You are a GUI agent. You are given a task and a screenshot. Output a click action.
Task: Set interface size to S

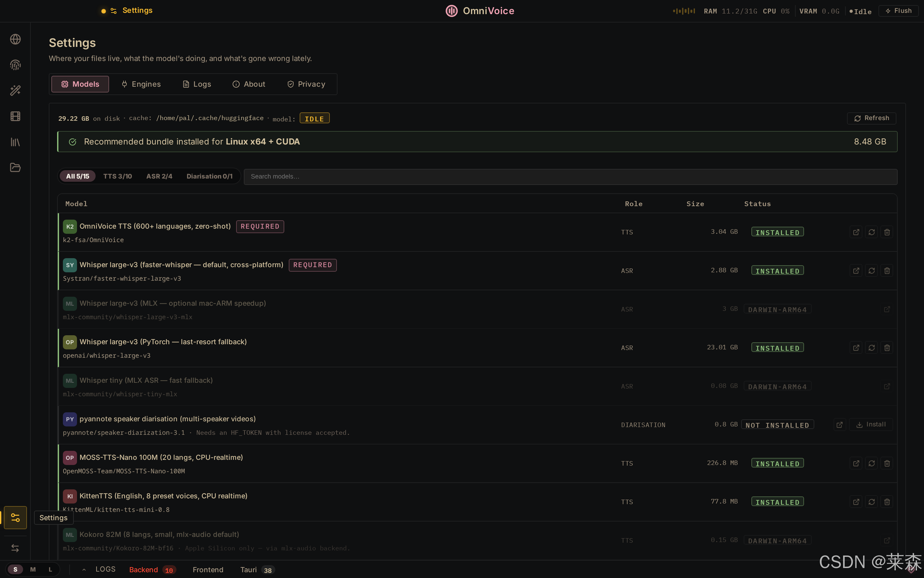15,570
